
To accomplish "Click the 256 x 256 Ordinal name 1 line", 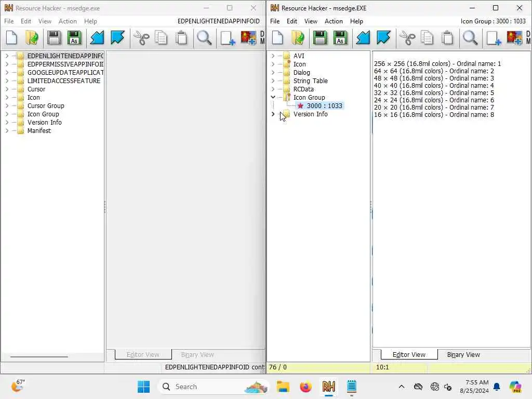I will 437,63.
